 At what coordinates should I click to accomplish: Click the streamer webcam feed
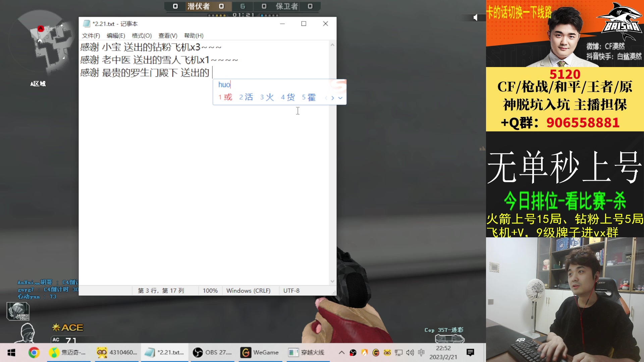[x=565, y=300]
